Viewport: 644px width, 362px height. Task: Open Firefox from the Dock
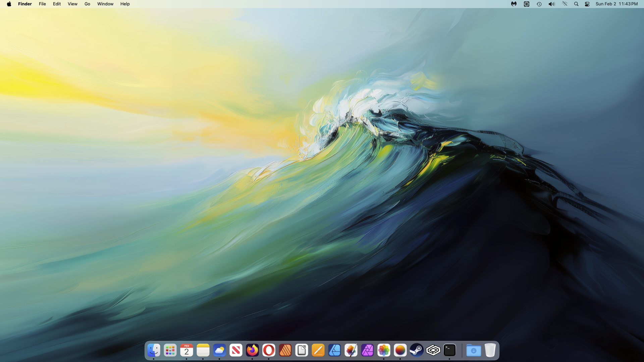tap(252, 351)
